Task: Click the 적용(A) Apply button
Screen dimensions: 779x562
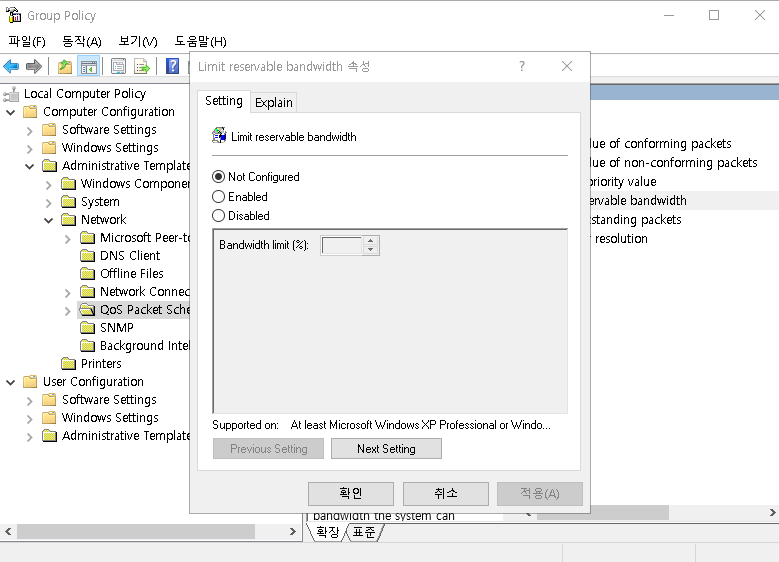Action: (x=540, y=493)
